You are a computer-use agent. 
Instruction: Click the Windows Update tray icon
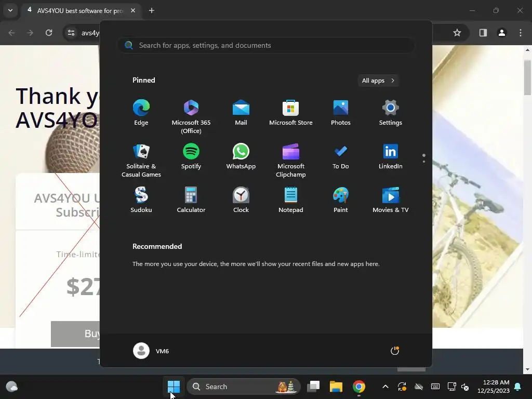point(402,387)
